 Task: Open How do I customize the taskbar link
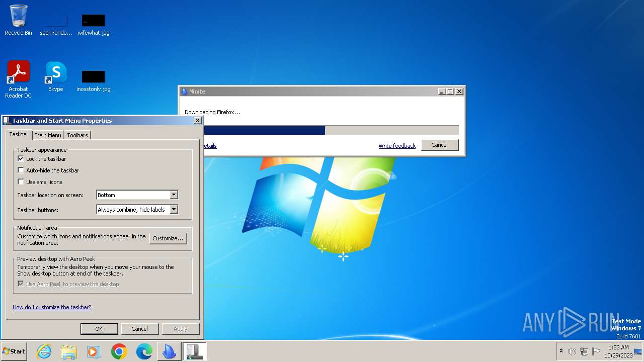(52, 307)
